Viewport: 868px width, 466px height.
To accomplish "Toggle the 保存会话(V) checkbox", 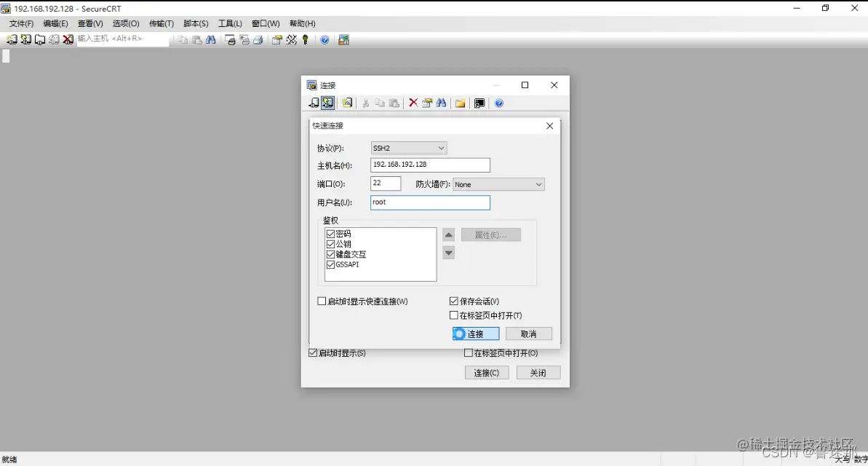I will [454, 301].
